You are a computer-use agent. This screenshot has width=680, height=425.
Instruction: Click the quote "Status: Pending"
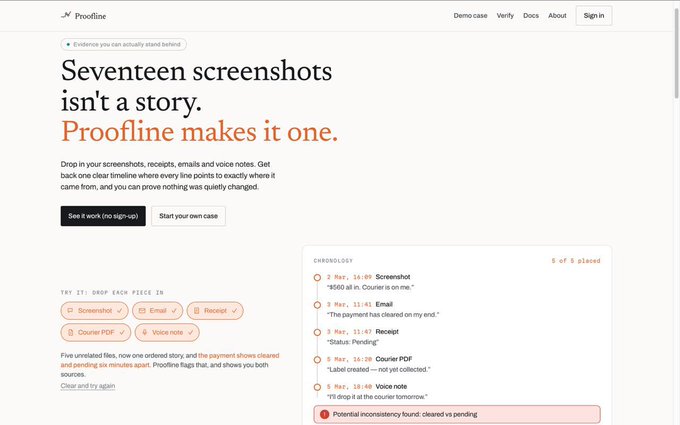pyautogui.click(x=353, y=342)
